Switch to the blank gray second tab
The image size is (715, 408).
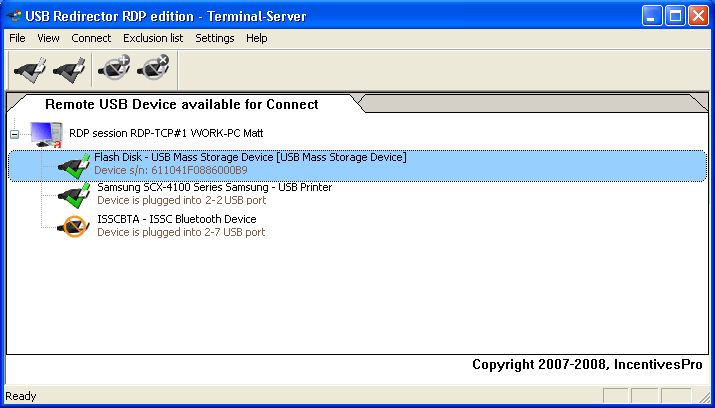534,103
